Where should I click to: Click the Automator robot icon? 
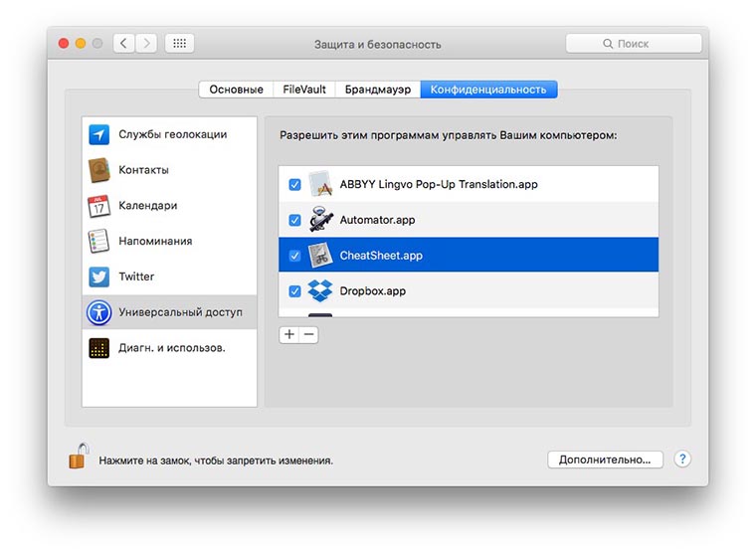pyautogui.click(x=320, y=220)
